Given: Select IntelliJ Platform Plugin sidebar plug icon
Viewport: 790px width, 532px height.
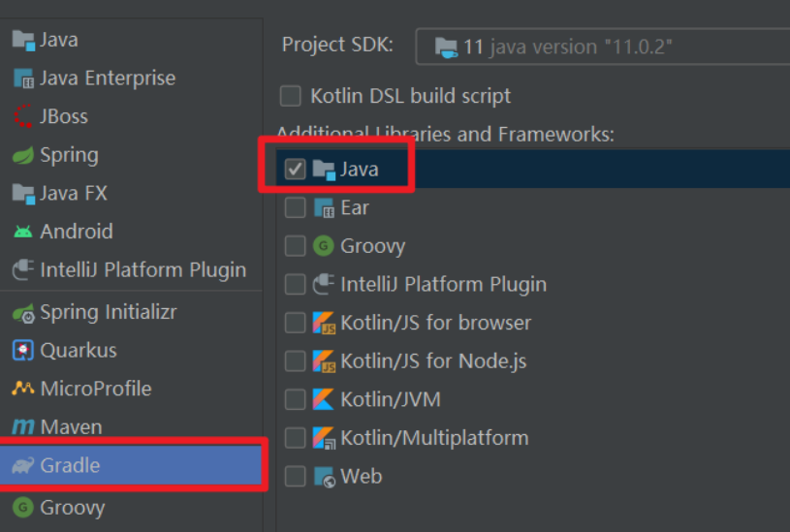Looking at the screenshot, I should (23, 270).
